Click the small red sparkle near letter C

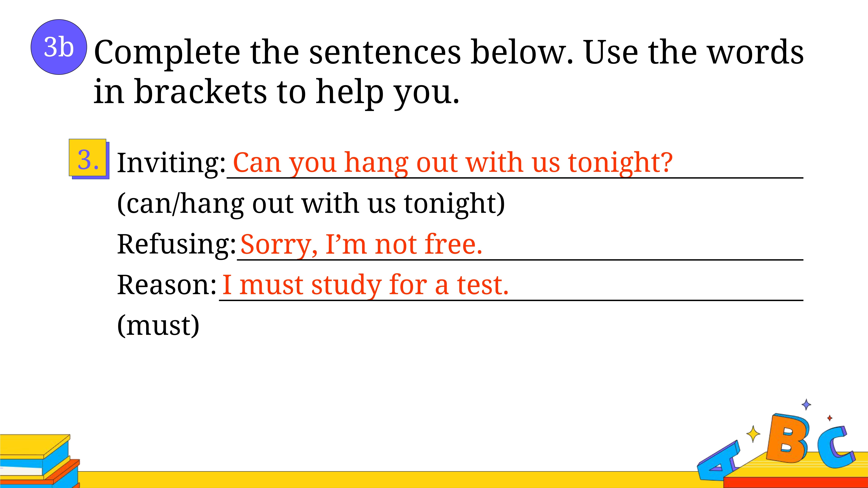coord(830,418)
